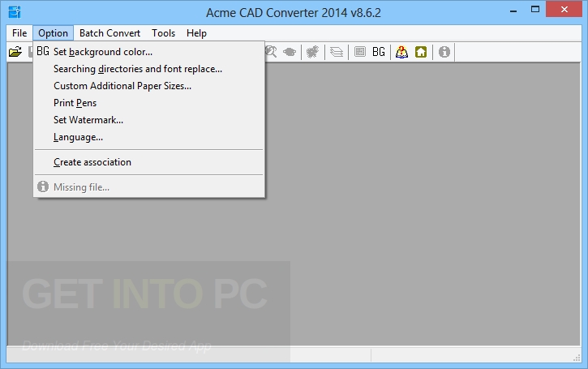Click the layers stack toolbar icon
The height and width of the screenshot is (369, 588).
(337, 52)
